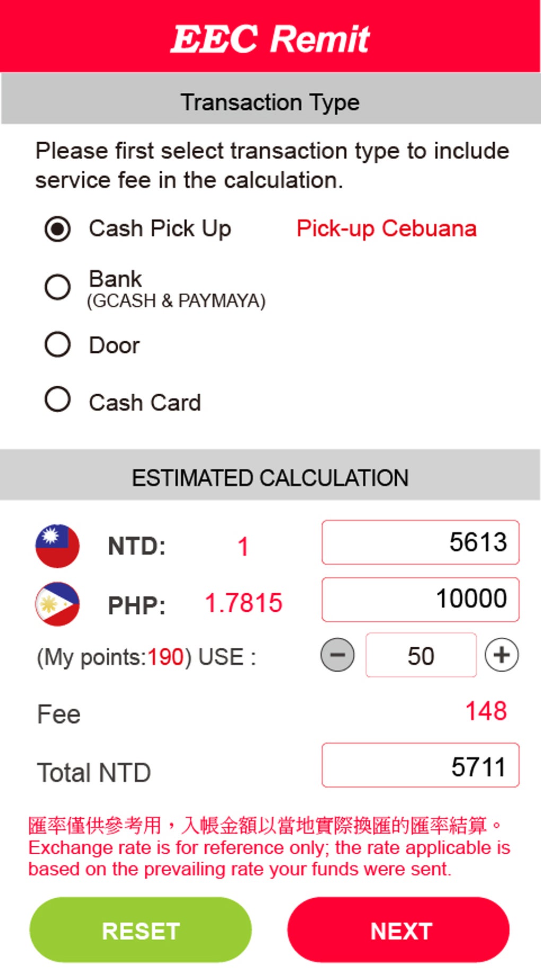
Task: Click the EEC Remit logo header
Action: pos(270,38)
